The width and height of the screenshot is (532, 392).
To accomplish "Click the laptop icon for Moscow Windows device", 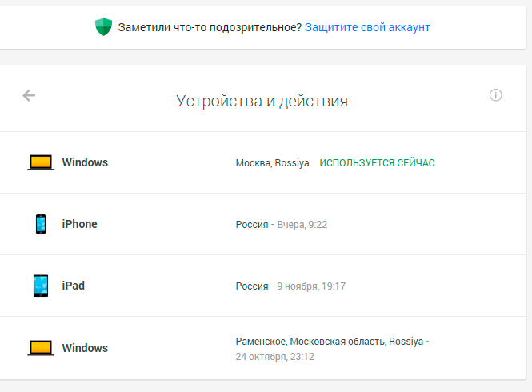I will [x=40, y=162].
